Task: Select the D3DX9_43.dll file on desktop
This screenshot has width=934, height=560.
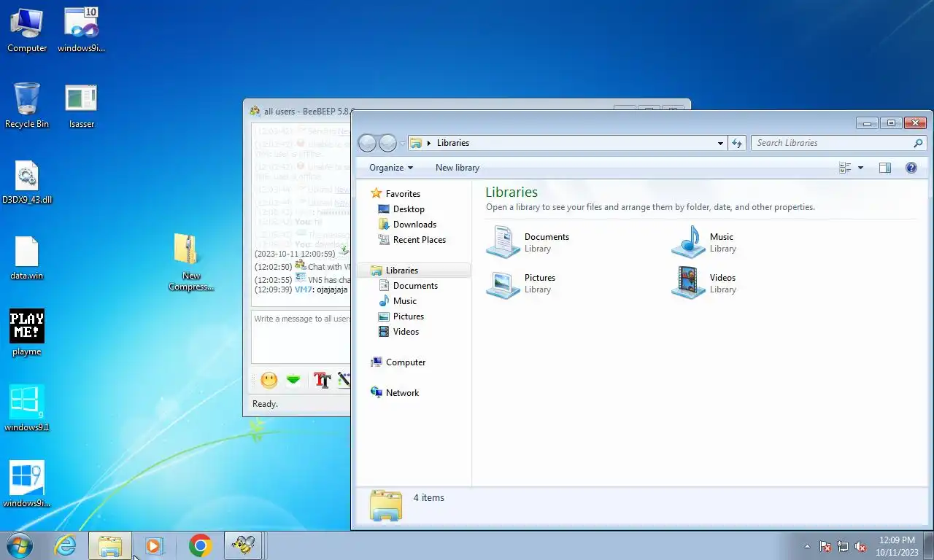Action: click(27, 182)
